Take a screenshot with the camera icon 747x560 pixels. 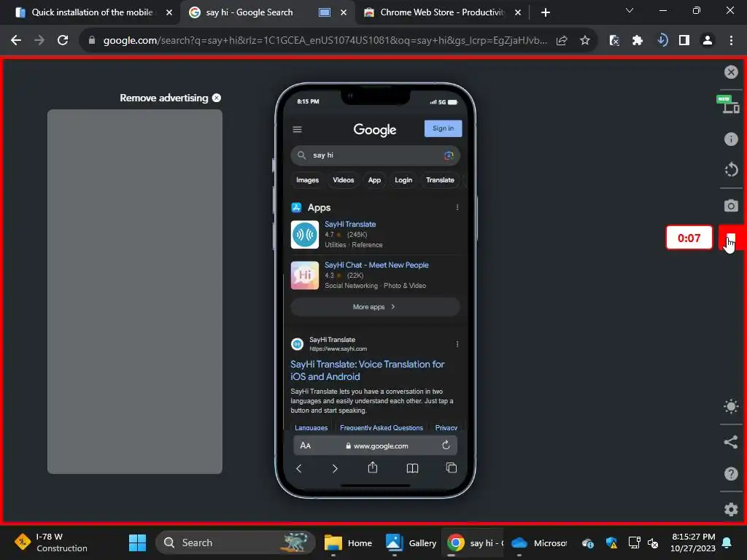click(731, 206)
